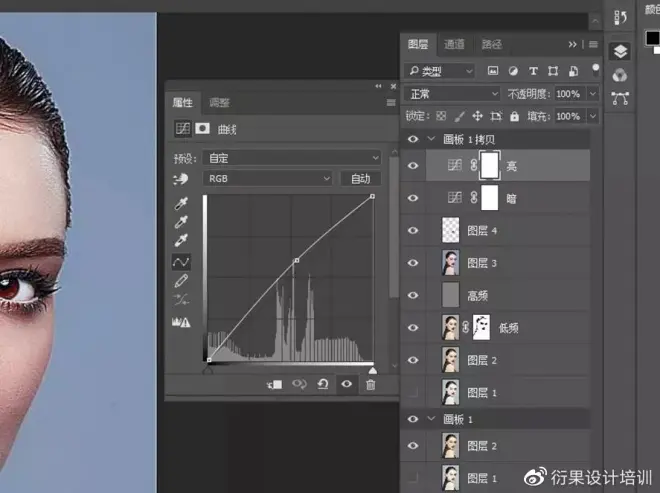Filter layers by smart object icon

573,71
